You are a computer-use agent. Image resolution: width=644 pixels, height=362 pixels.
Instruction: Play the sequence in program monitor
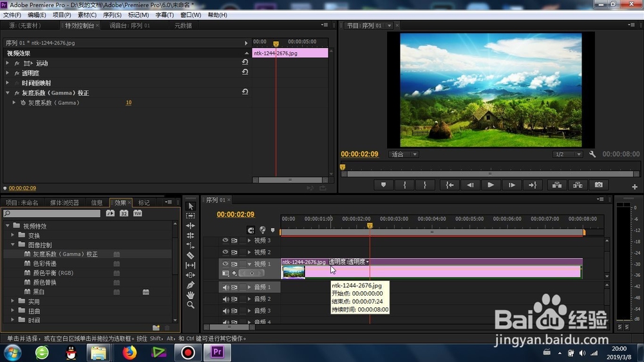pyautogui.click(x=491, y=186)
